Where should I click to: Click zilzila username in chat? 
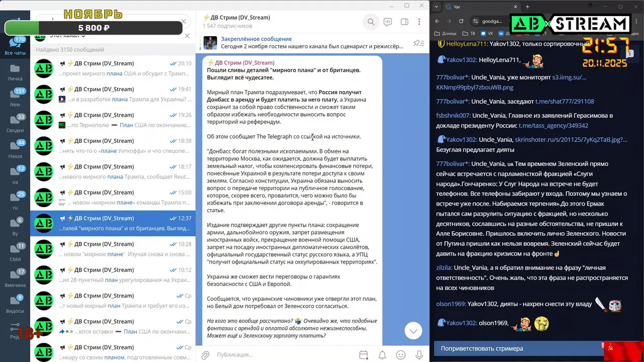point(444,268)
